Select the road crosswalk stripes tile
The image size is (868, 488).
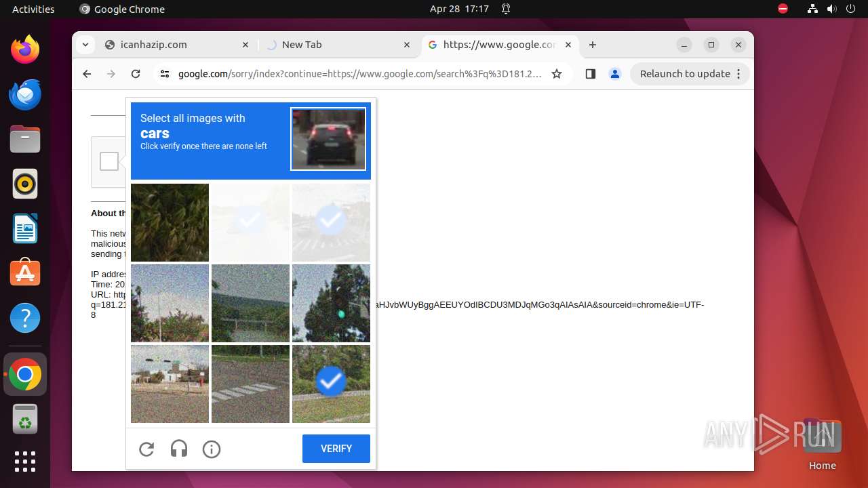tap(250, 384)
